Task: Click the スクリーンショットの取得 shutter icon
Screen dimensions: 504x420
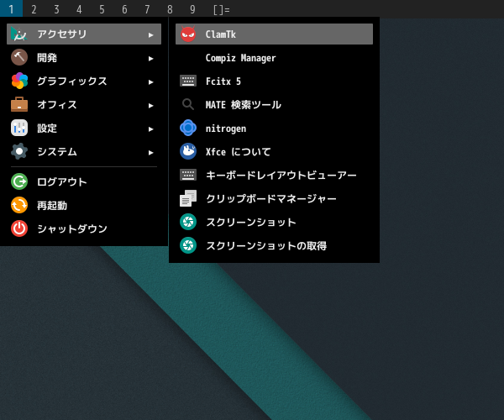Action: pyautogui.click(x=188, y=245)
